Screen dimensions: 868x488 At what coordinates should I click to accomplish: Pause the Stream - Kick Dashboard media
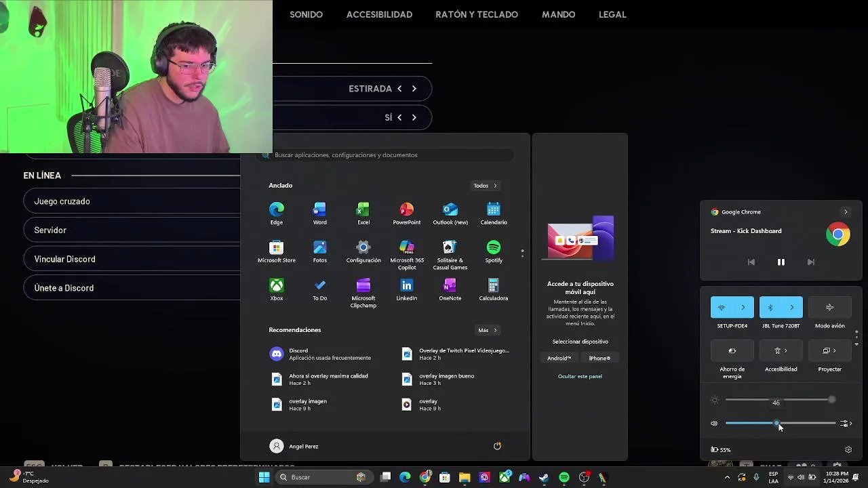[781, 262]
